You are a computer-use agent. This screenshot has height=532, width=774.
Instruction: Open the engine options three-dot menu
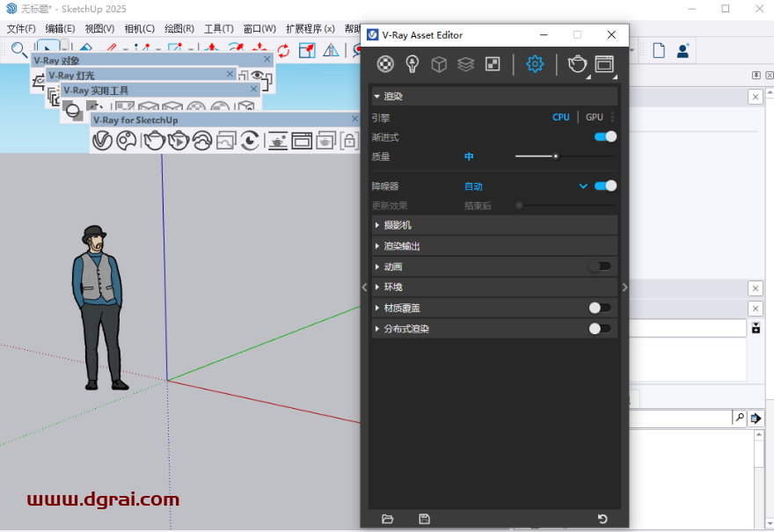[x=612, y=117]
